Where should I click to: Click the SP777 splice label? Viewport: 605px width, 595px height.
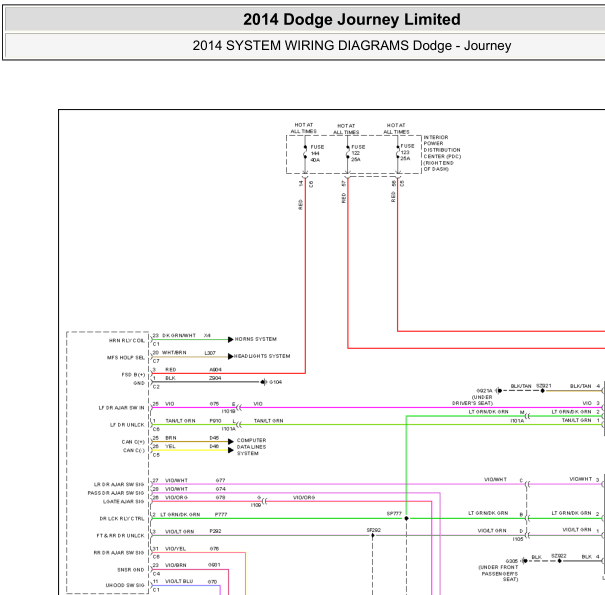pyautogui.click(x=394, y=514)
